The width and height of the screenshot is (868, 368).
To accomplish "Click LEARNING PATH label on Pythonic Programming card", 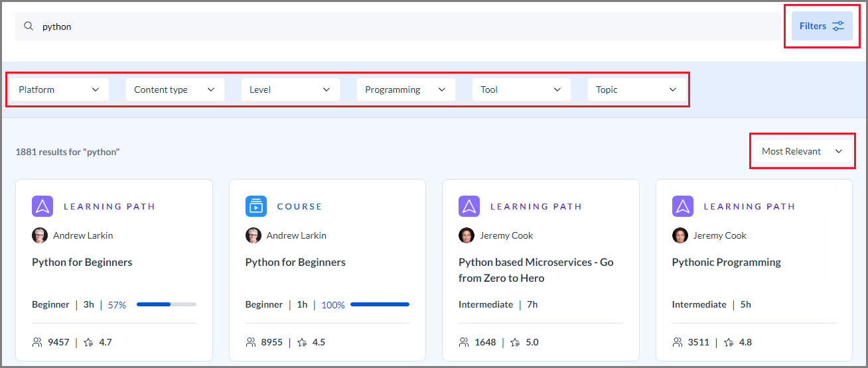I will pos(749,207).
